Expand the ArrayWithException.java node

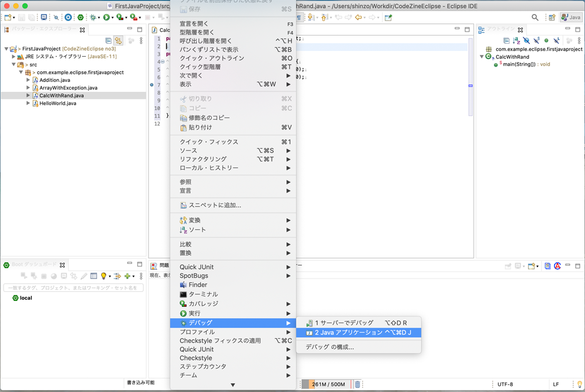pyautogui.click(x=28, y=88)
